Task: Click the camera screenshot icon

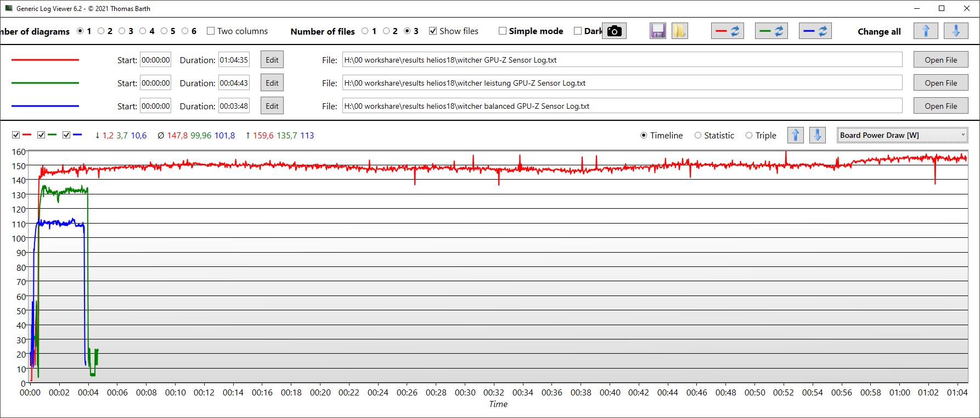Action: pyautogui.click(x=615, y=31)
